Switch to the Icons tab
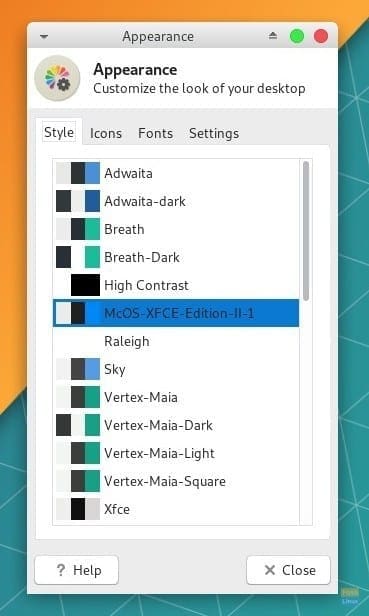The image size is (369, 616). coord(106,134)
